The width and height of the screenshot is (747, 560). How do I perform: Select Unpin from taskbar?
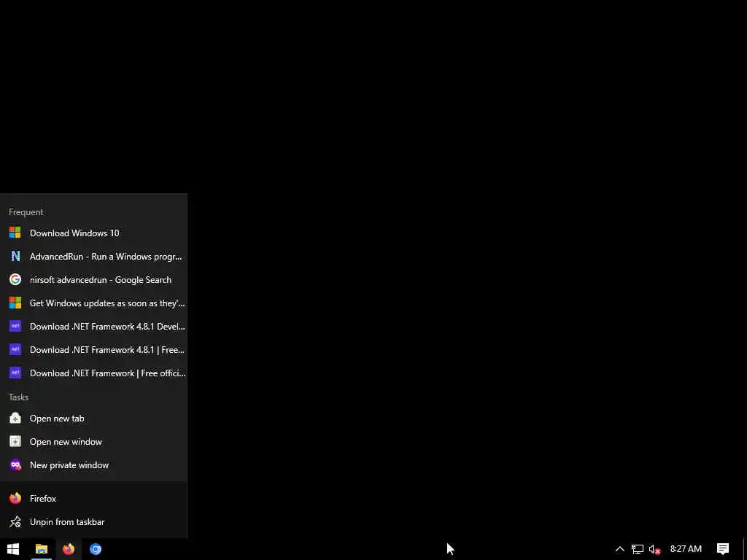[x=93, y=521]
